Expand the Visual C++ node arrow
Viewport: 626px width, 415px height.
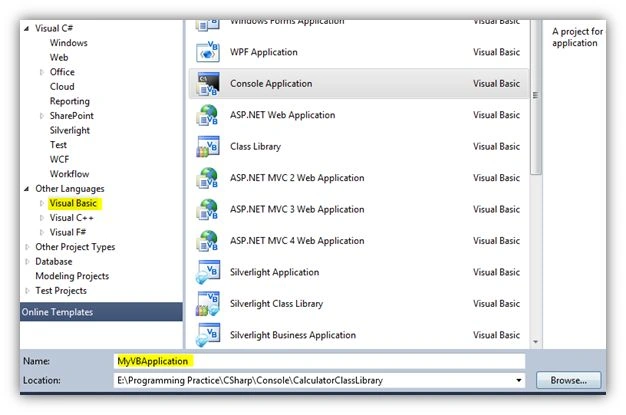point(42,218)
